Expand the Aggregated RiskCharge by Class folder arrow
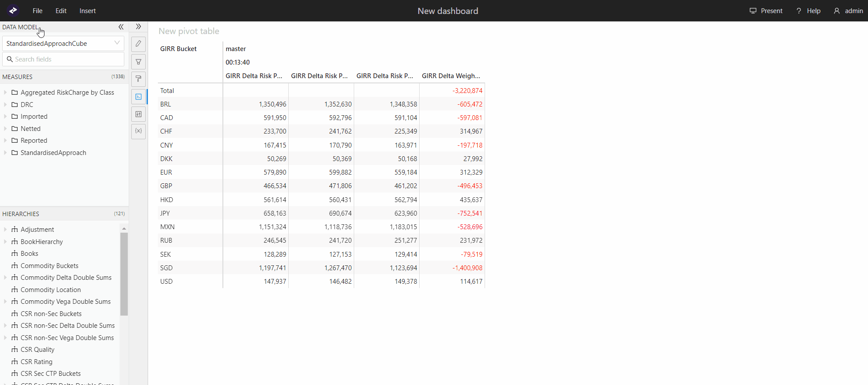868x385 pixels. (x=5, y=93)
